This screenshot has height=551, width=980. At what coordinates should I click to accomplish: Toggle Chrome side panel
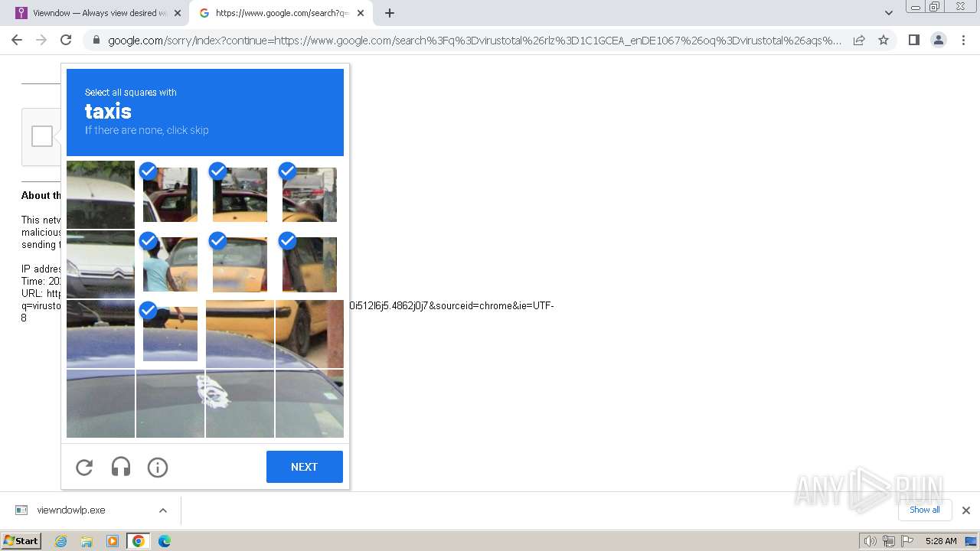click(913, 40)
